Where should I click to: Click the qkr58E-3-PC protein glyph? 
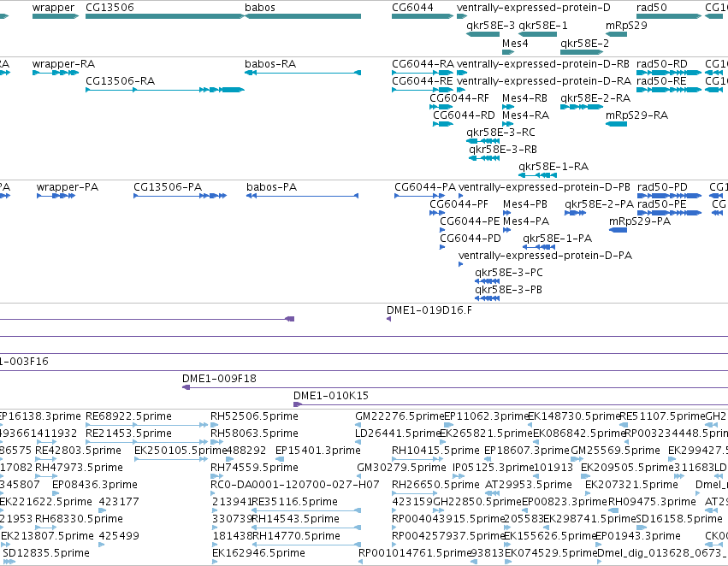[x=487, y=281]
